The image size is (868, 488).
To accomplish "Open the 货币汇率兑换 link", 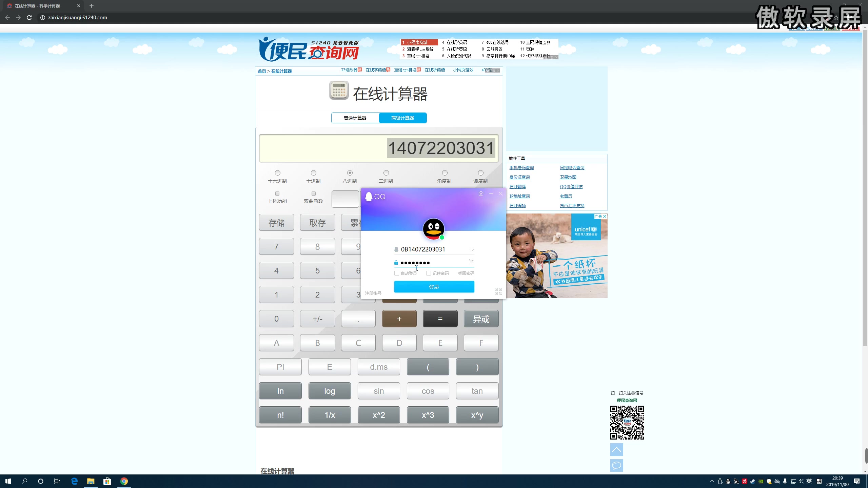I will point(572,206).
